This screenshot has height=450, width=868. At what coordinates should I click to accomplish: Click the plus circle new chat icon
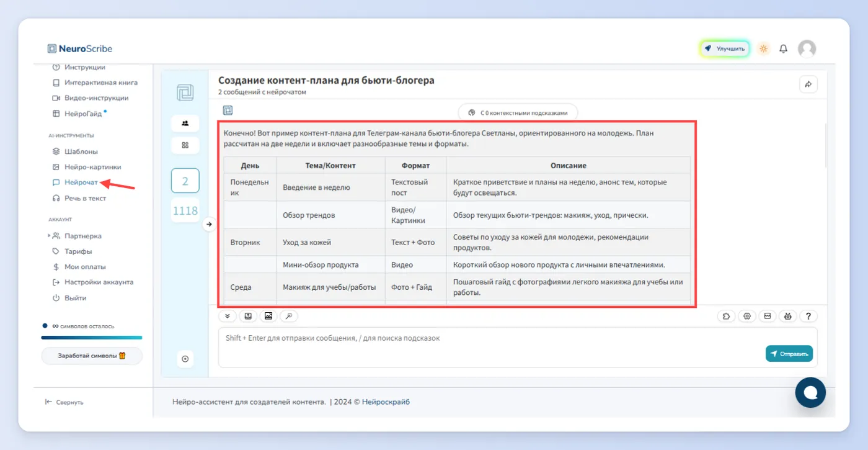pyautogui.click(x=185, y=359)
